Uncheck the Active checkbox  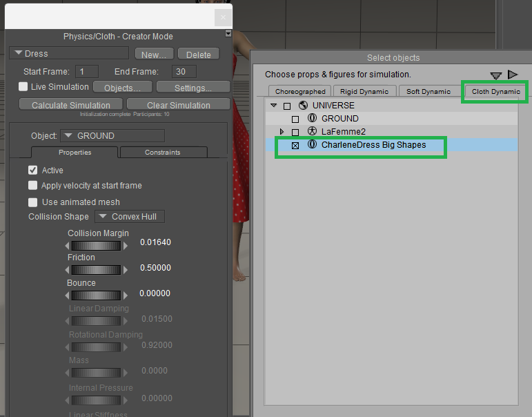tap(33, 170)
